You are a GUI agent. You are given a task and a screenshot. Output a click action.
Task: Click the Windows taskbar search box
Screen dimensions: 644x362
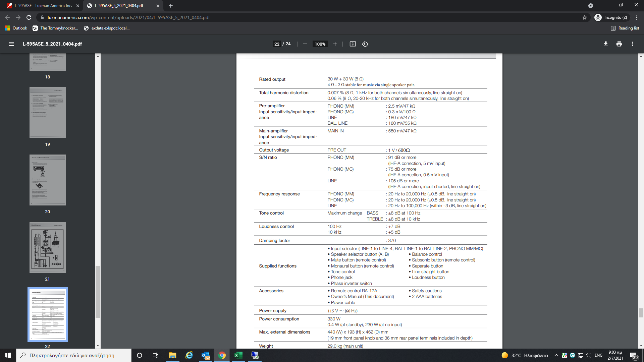pos(74,355)
